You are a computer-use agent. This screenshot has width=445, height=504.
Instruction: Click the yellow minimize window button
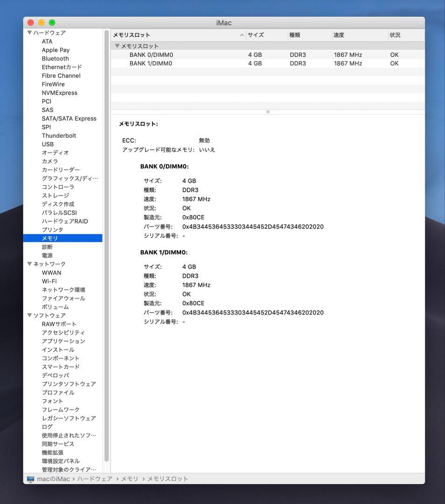(41, 22)
